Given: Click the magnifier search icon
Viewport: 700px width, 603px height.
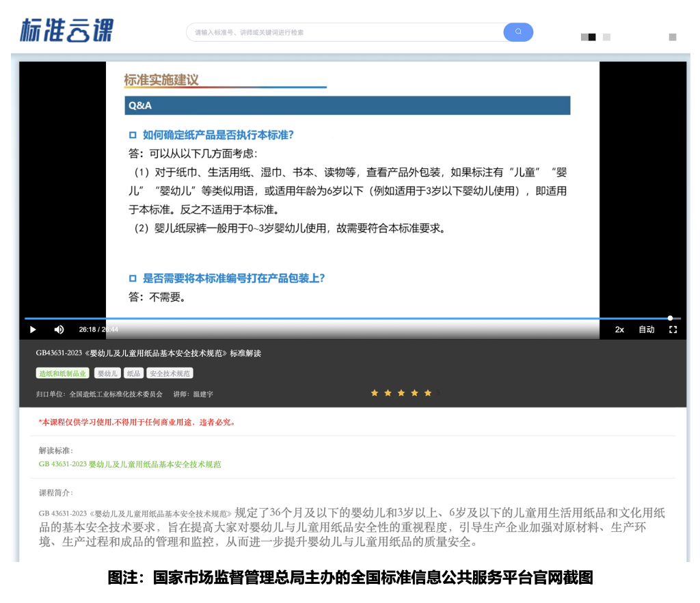Looking at the screenshot, I should point(517,32).
